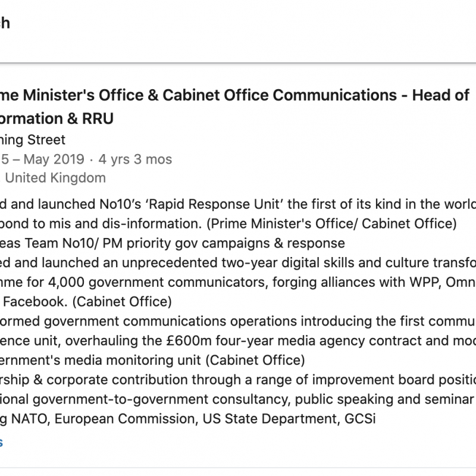Image resolution: width=476 pixels, height=476 pixels.
Task: Click the '4 yrs 3 mos' duration text
Action: pyautogui.click(x=136, y=159)
